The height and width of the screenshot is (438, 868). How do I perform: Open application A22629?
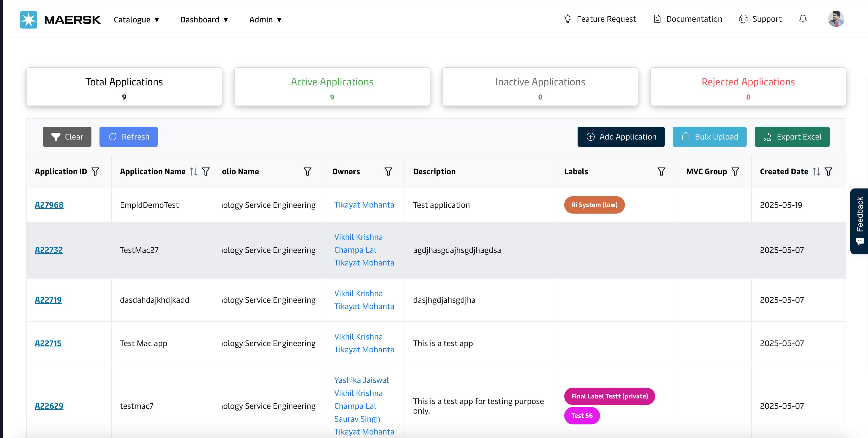[x=49, y=406]
